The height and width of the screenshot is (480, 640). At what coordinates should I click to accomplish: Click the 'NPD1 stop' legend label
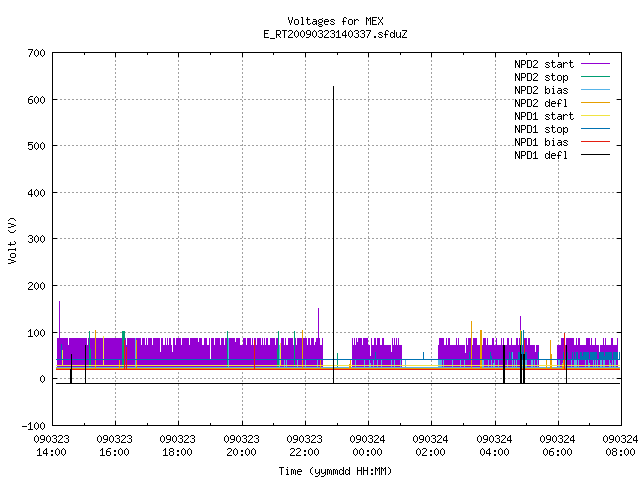pyautogui.click(x=541, y=129)
